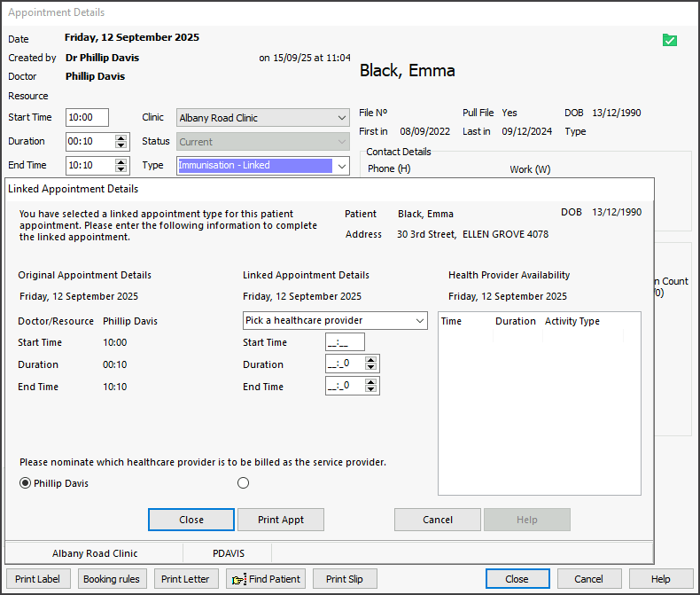Viewport: 700px width, 595px height.
Task: Click the linked Start Time input field
Action: 345,342
